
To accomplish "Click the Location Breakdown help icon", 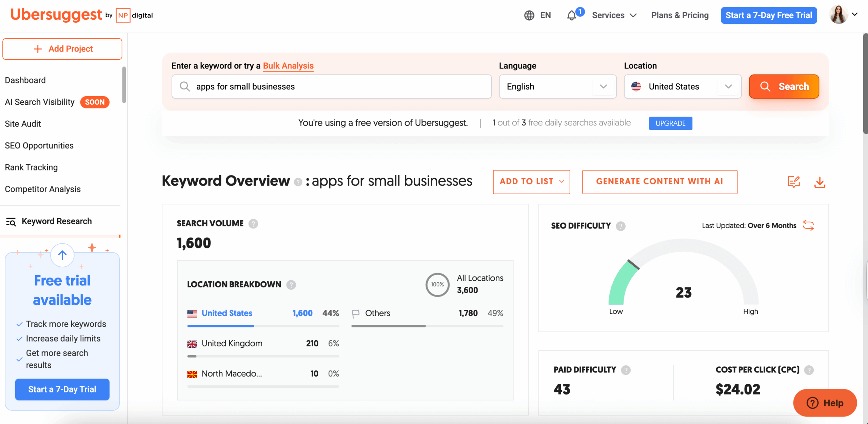I will (x=291, y=285).
